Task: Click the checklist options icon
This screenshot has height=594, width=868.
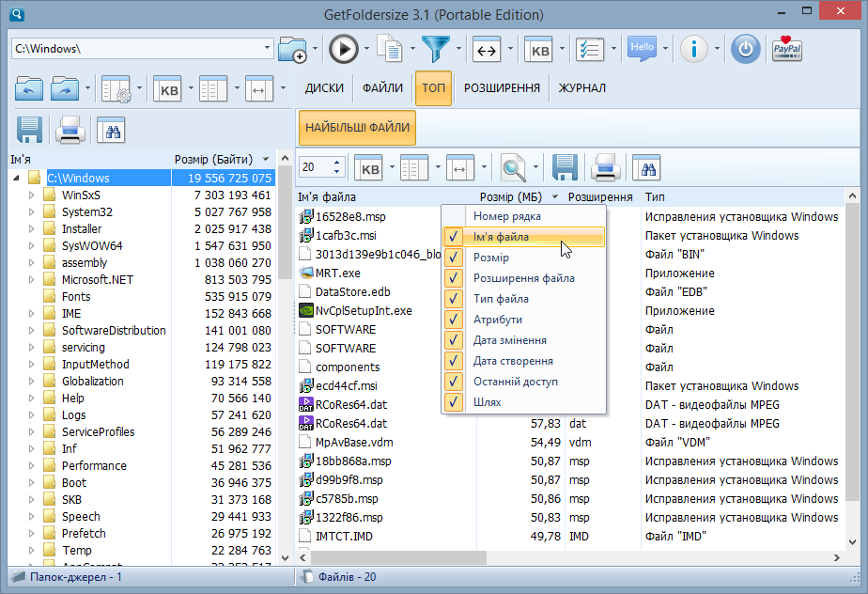Action: coord(590,50)
